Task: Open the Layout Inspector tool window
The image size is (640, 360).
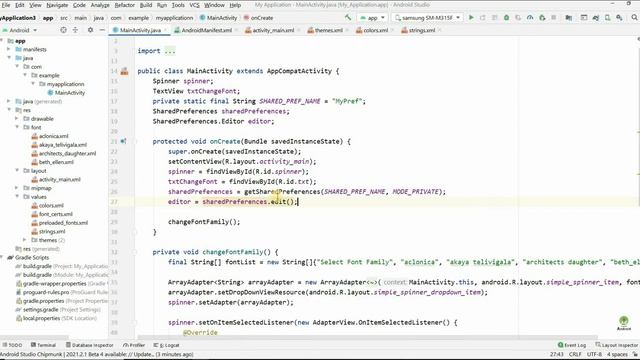Action: (616, 345)
